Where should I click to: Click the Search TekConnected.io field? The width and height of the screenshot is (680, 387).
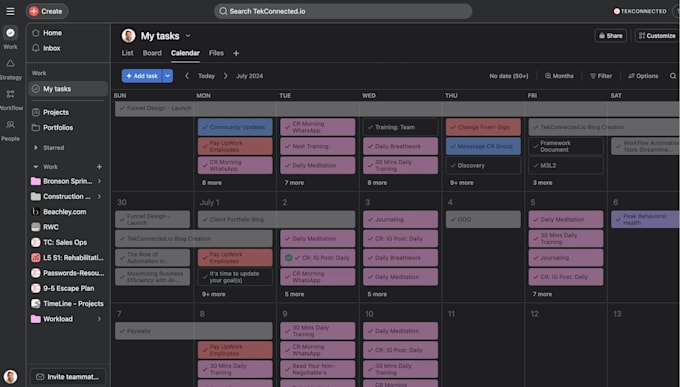(343, 11)
